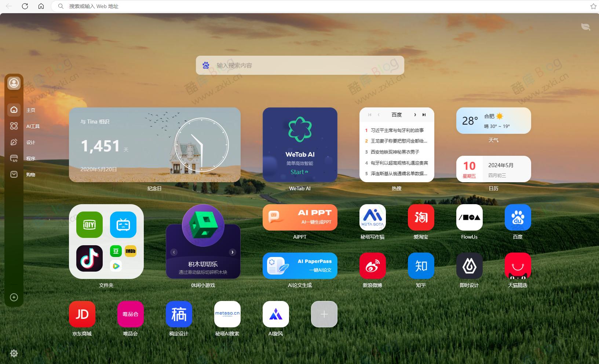
Task: Add a new shortcut with the plus tile
Action: tap(324, 314)
